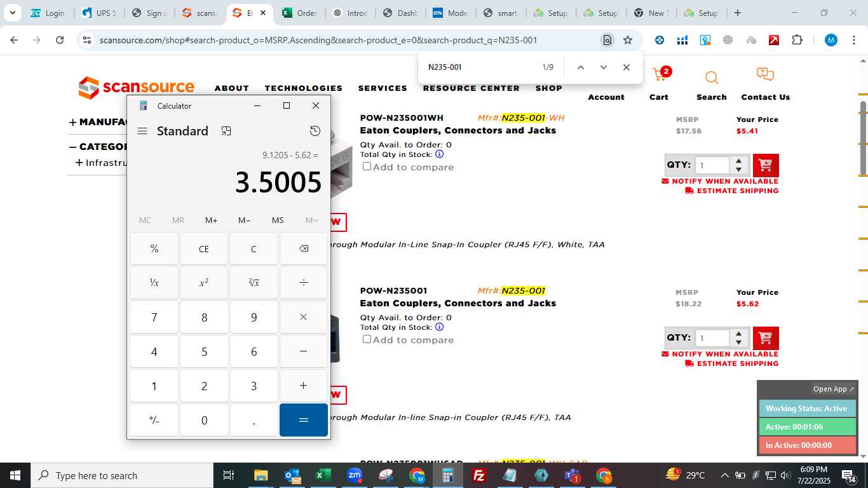Click the calculator x squared key
This screenshot has height=488, width=868.
click(204, 283)
